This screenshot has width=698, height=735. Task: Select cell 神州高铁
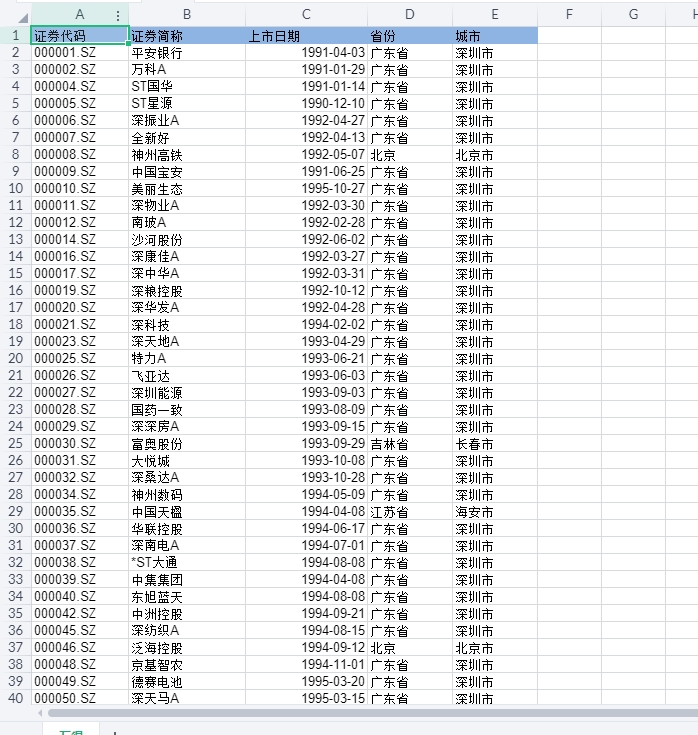[x=187, y=154]
